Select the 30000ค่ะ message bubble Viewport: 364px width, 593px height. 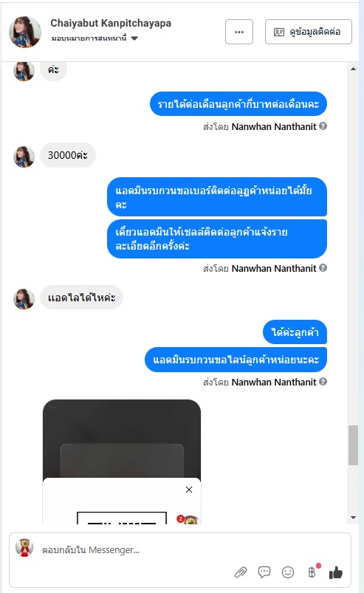click(x=68, y=155)
